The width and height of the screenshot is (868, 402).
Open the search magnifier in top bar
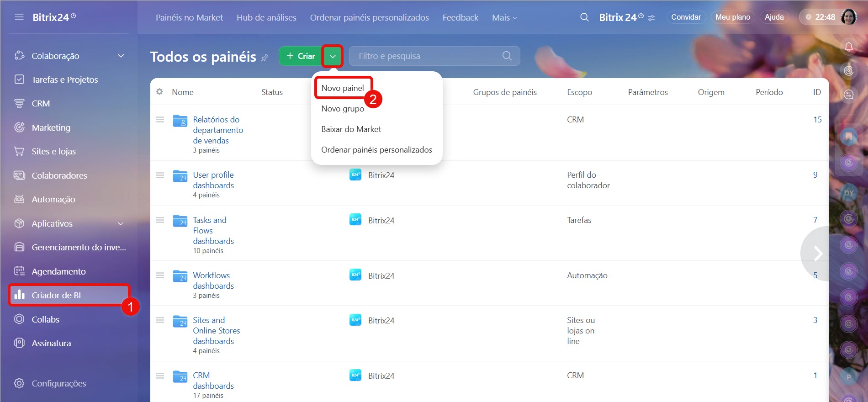(x=584, y=17)
